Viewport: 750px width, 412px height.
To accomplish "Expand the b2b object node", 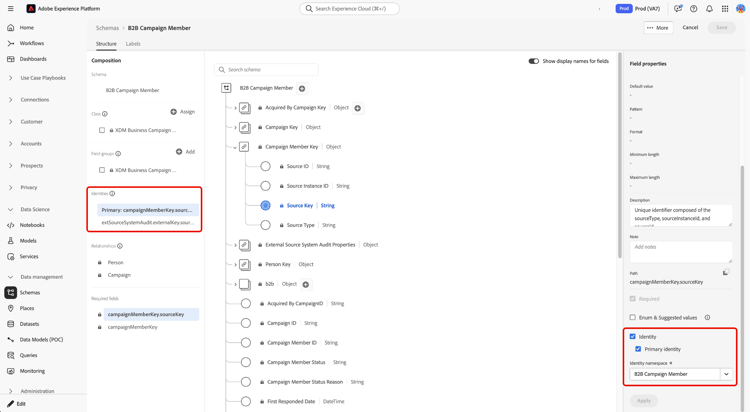I will [235, 284].
